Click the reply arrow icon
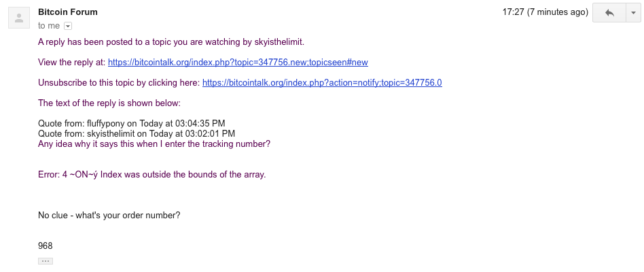The width and height of the screenshot is (644, 272). click(609, 13)
